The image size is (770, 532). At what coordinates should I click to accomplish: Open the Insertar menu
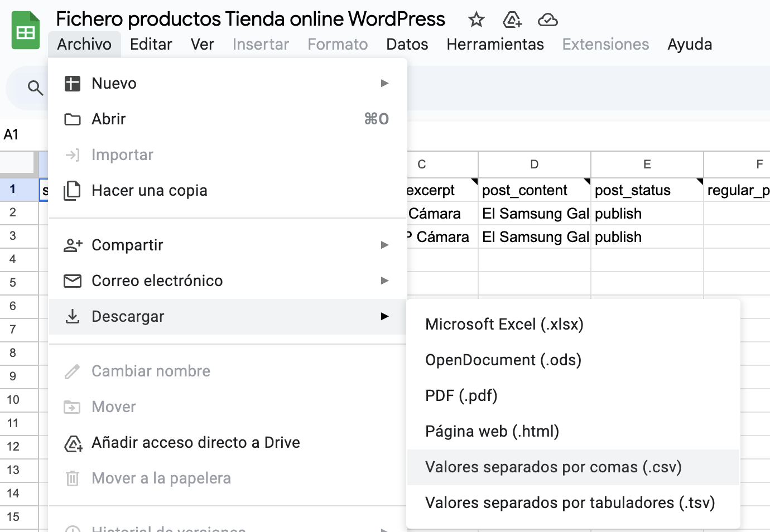point(261,45)
